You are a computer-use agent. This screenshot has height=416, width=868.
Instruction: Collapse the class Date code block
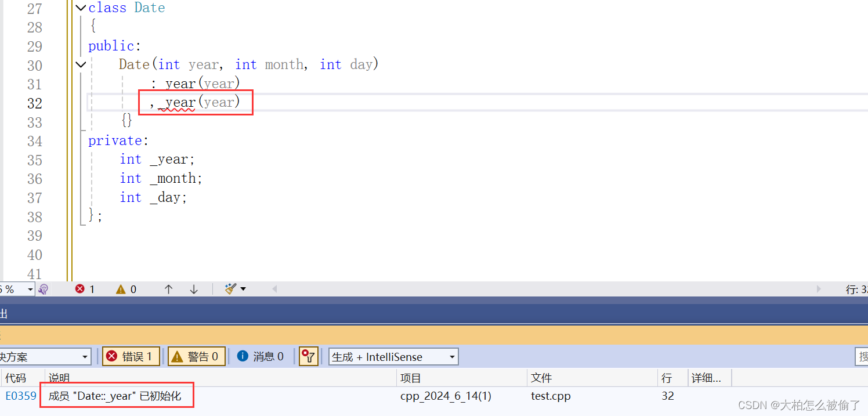click(x=81, y=8)
